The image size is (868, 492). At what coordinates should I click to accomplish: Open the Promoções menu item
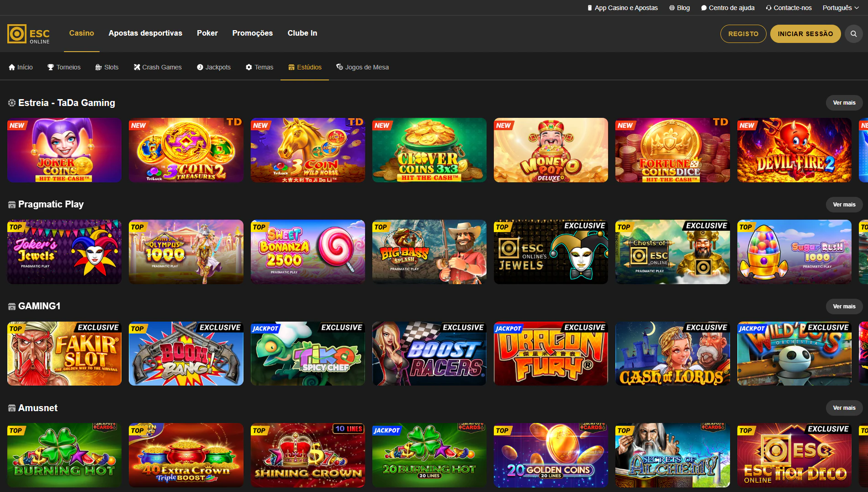coord(252,33)
